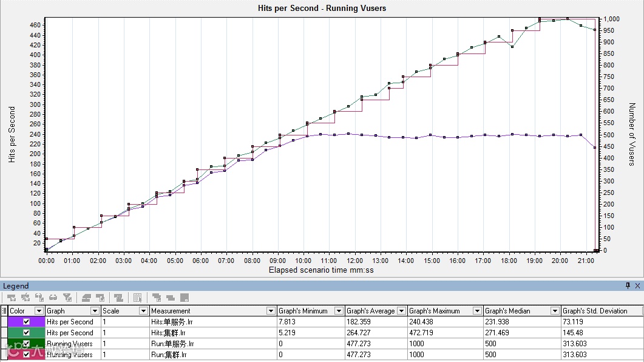Click the first Legend toolbar icon, Show
644x362 pixels.
coord(12,298)
